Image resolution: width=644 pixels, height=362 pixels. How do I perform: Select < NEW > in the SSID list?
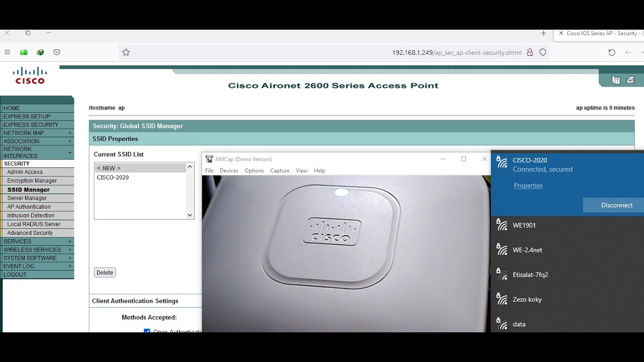140,168
